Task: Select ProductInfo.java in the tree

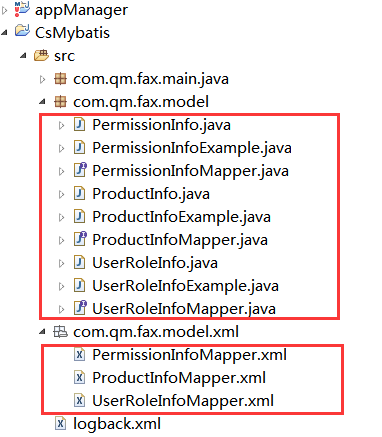Action: (x=151, y=194)
